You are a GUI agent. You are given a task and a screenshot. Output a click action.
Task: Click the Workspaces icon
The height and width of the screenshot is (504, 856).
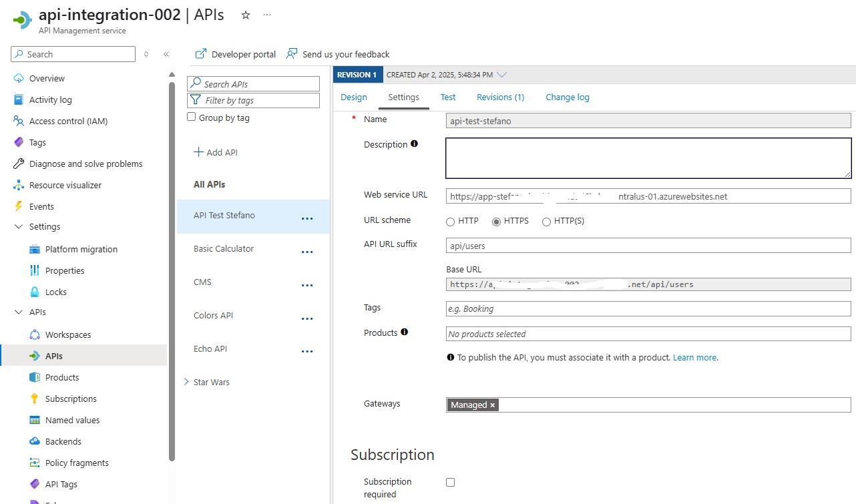(x=35, y=334)
